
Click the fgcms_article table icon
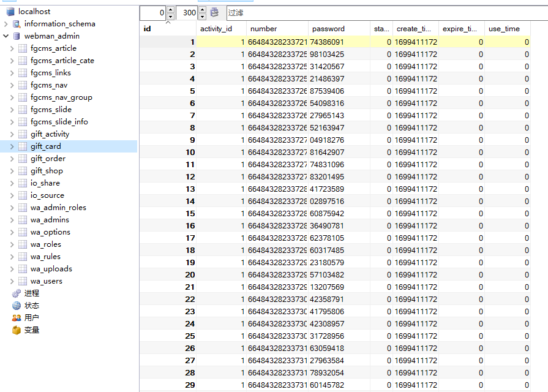[23, 48]
